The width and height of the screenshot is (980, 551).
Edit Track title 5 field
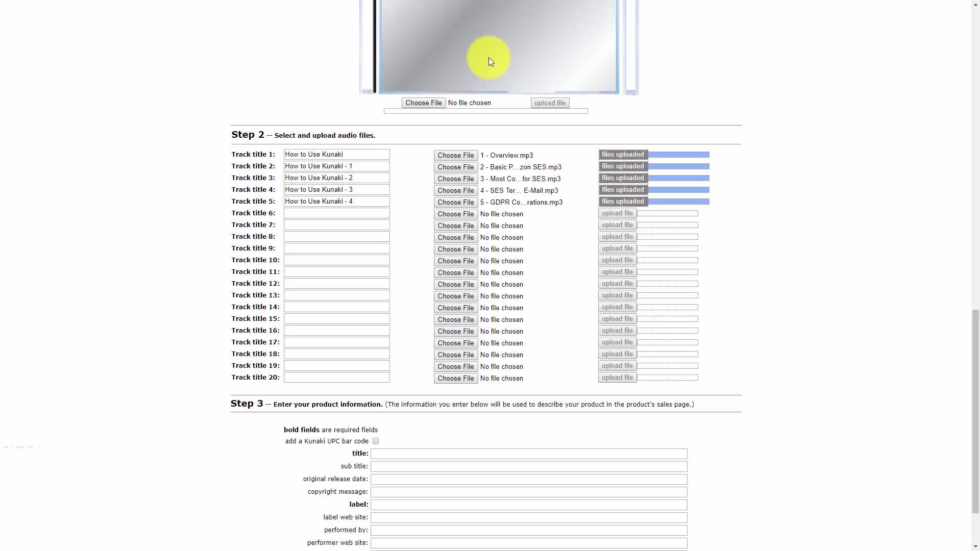(x=337, y=201)
